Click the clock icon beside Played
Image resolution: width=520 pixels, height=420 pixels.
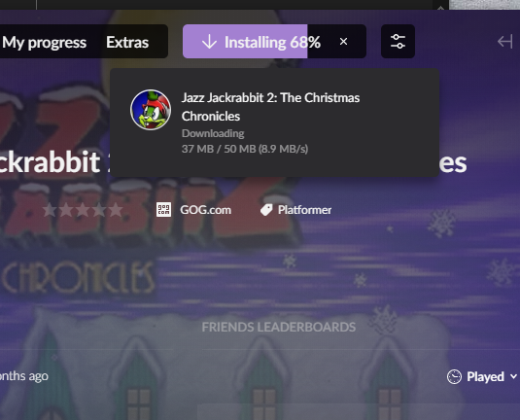click(454, 377)
